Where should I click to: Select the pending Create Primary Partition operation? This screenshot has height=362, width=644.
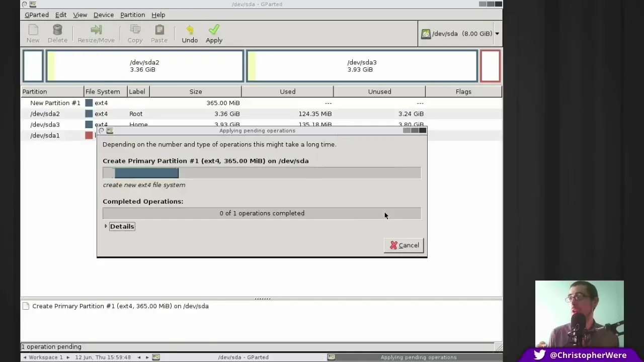coord(120,306)
